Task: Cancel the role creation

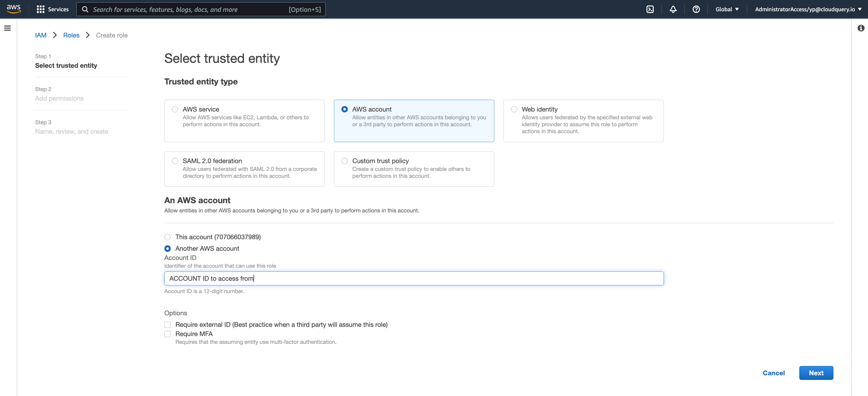Action: click(773, 373)
